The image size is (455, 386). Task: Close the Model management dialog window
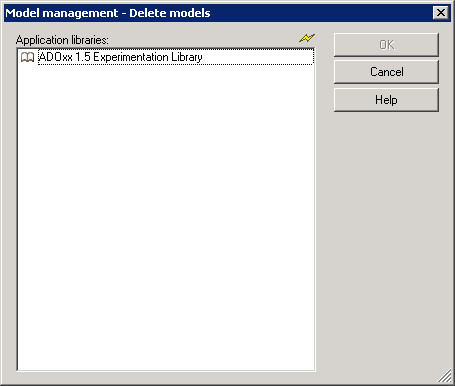coord(441,13)
